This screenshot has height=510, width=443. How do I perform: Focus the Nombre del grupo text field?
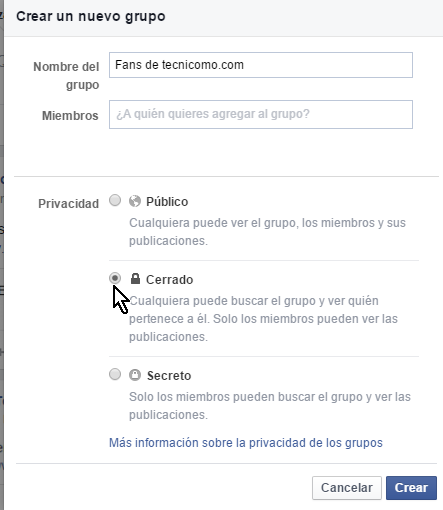click(x=261, y=65)
